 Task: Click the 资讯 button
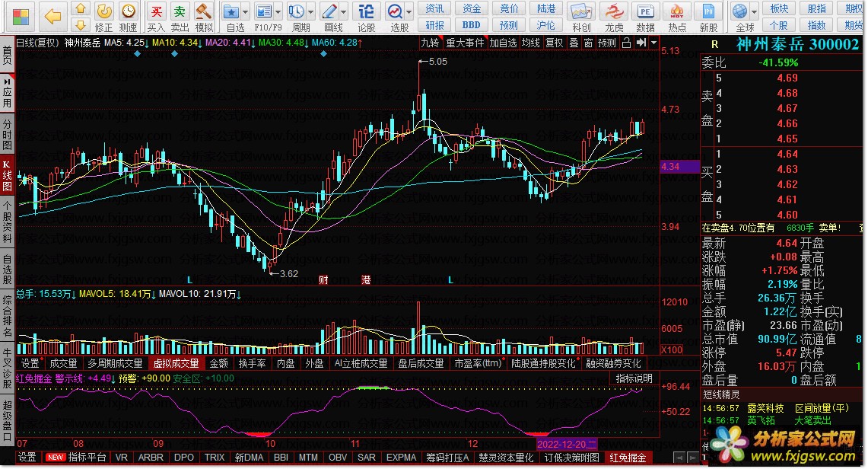[434, 8]
